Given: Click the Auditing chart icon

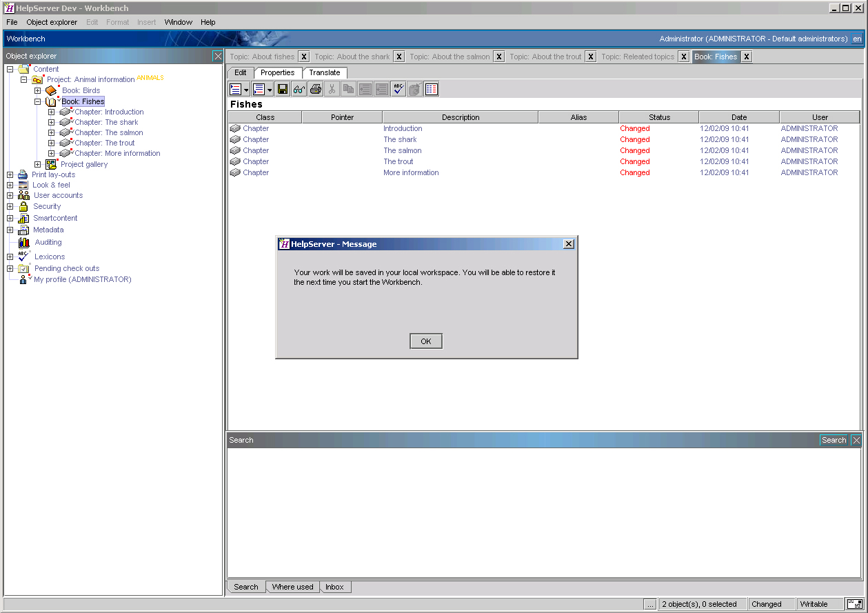Looking at the screenshot, I should click(24, 242).
